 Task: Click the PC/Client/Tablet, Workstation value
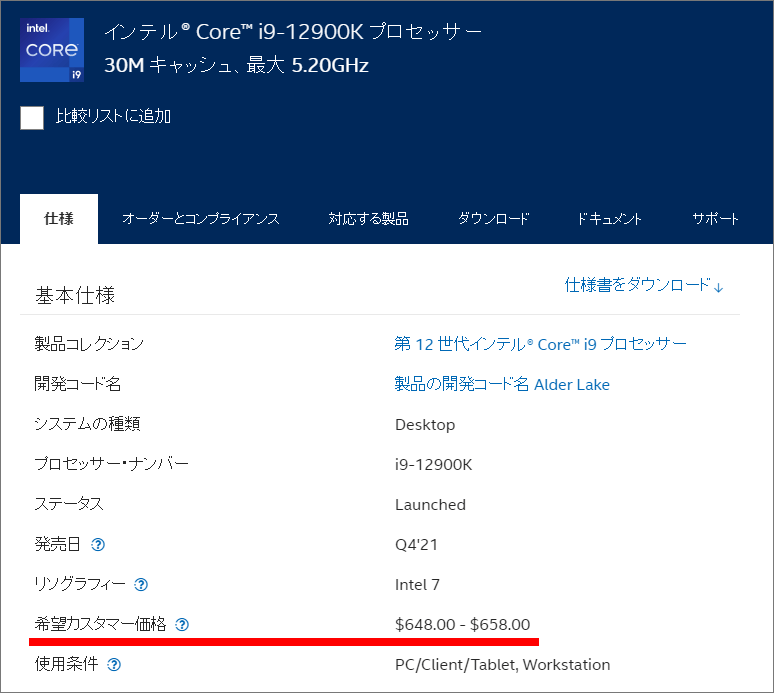[503, 664]
